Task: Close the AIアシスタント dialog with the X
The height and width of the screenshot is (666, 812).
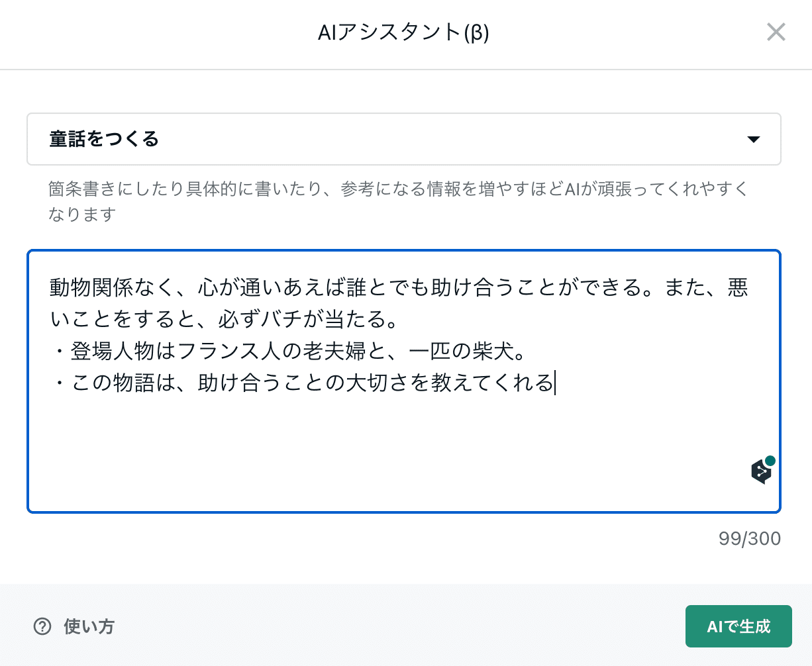Action: coord(776,32)
